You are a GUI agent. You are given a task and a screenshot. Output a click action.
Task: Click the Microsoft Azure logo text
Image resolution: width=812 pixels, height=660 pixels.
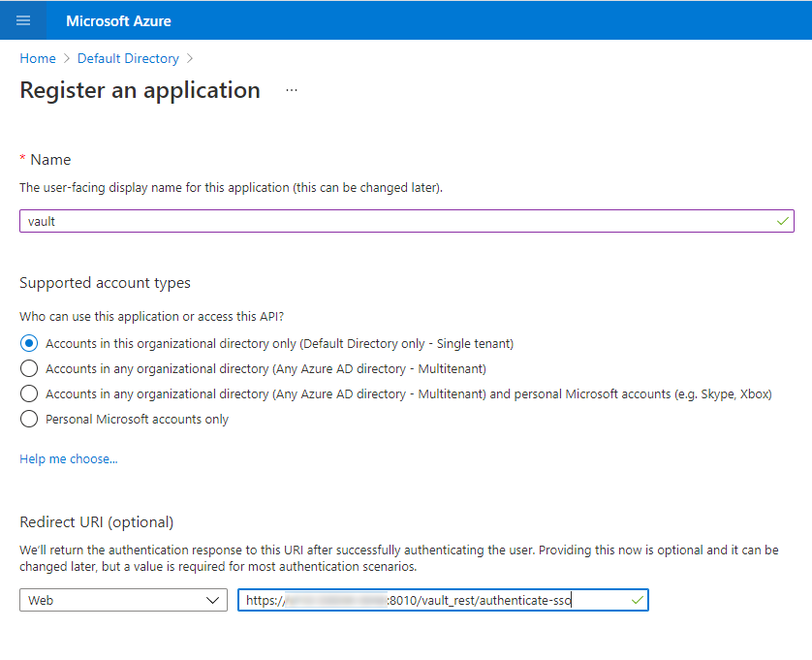(x=118, y=20)
